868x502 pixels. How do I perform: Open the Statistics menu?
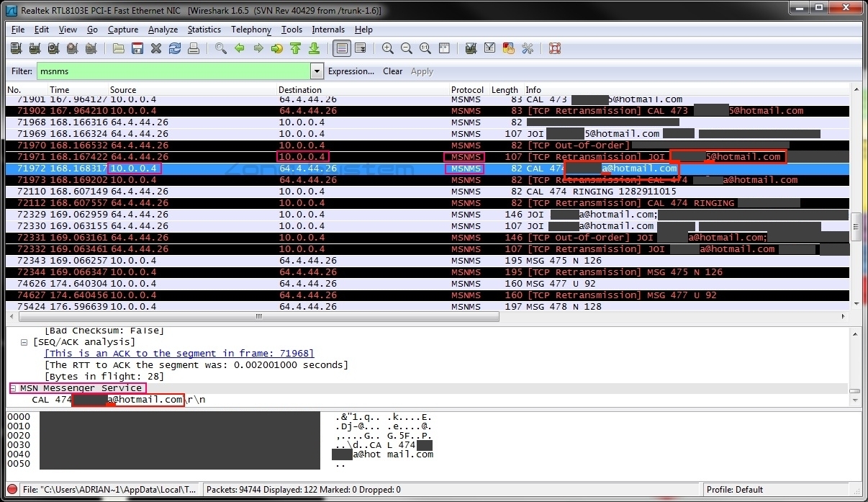click(204, 30)
